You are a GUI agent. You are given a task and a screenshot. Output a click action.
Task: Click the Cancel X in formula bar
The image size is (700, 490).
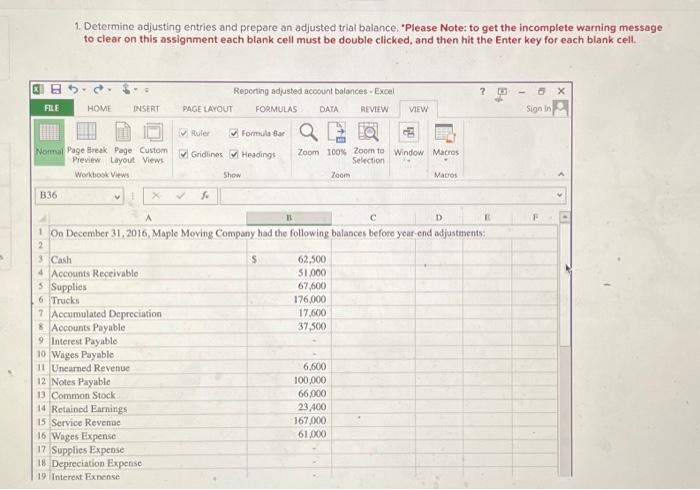156,195
